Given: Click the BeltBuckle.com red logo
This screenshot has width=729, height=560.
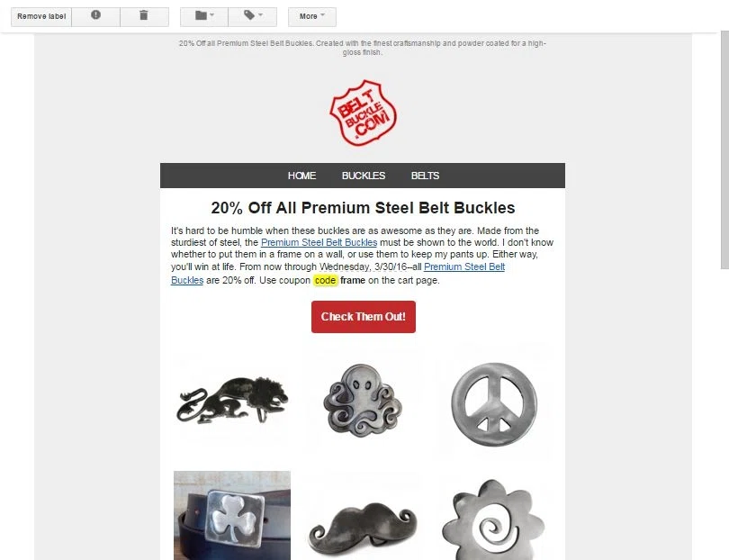Looking at the screenshot, I should tap(363, 113).
